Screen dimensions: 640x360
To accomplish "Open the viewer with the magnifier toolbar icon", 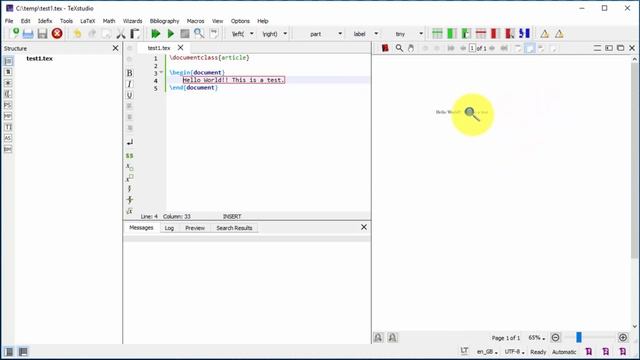I will (x=199, y=33).
